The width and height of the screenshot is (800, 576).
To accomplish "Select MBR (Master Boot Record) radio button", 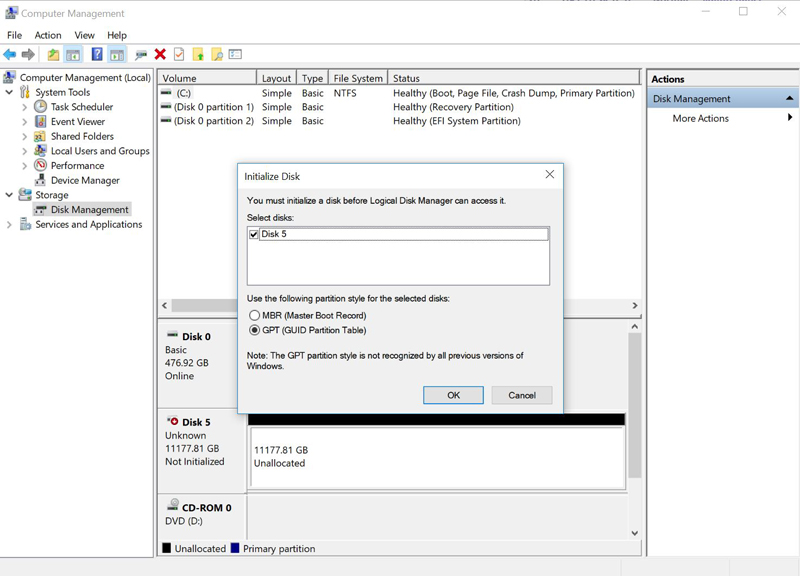I will (x=254, y=316).
